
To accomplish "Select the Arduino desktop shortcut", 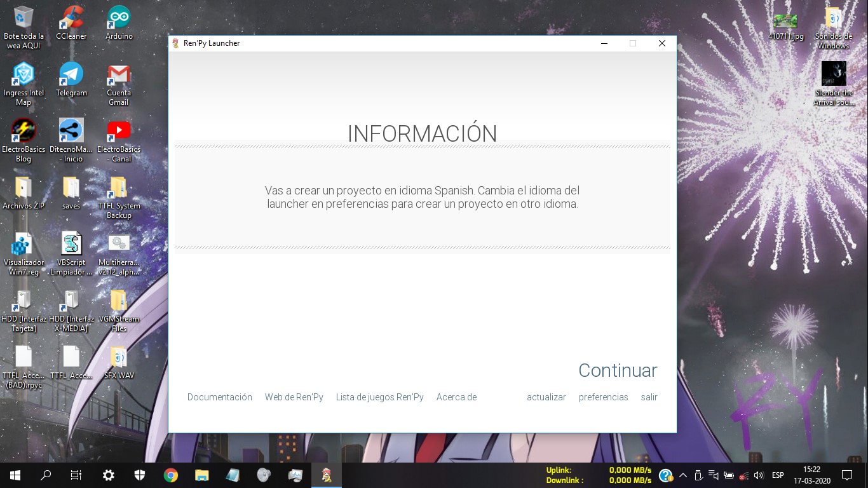I will pos(119,18).
